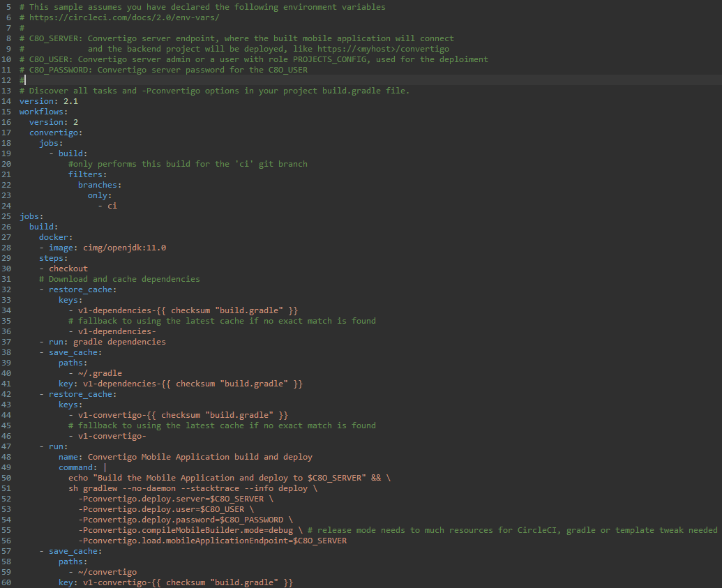Viewport: 722px width, 588px height.
Task: Click the '~/convertigo' path entry
Action: 107,572
